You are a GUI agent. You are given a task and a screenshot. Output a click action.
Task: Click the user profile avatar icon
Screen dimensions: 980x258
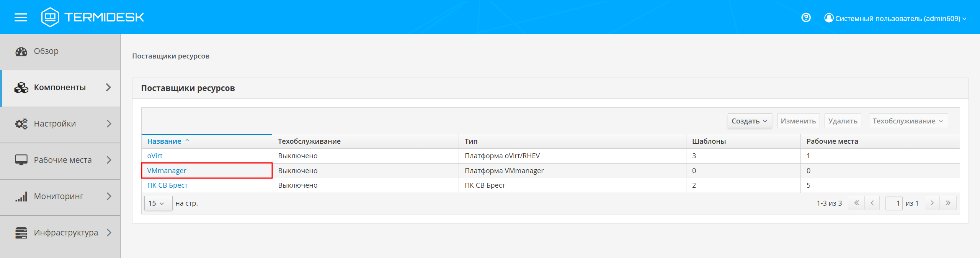coord(829,18)
